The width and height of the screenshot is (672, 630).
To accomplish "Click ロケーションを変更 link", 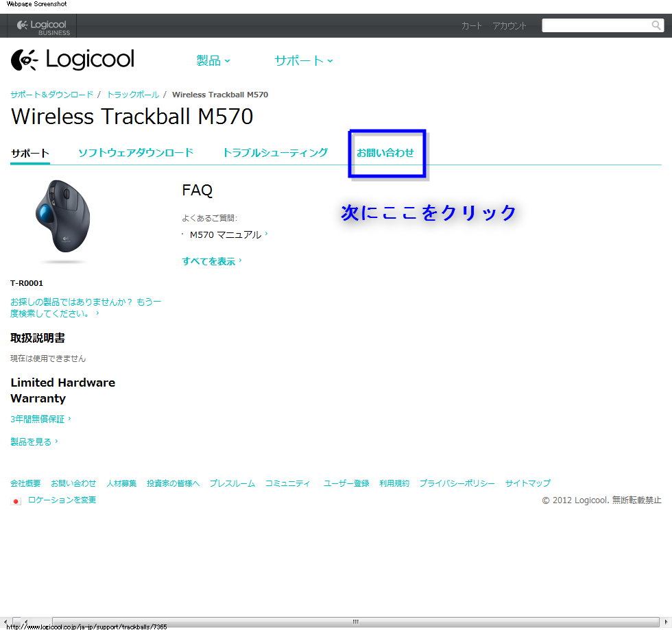I will (62, 500).
